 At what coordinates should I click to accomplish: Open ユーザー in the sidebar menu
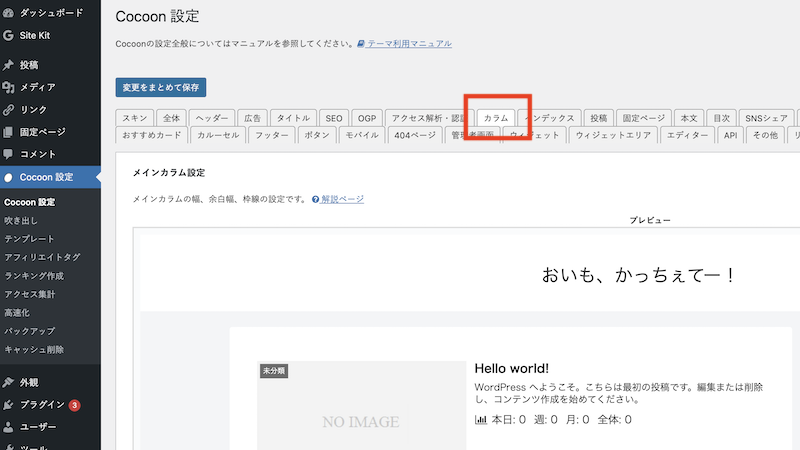[38, 427]
